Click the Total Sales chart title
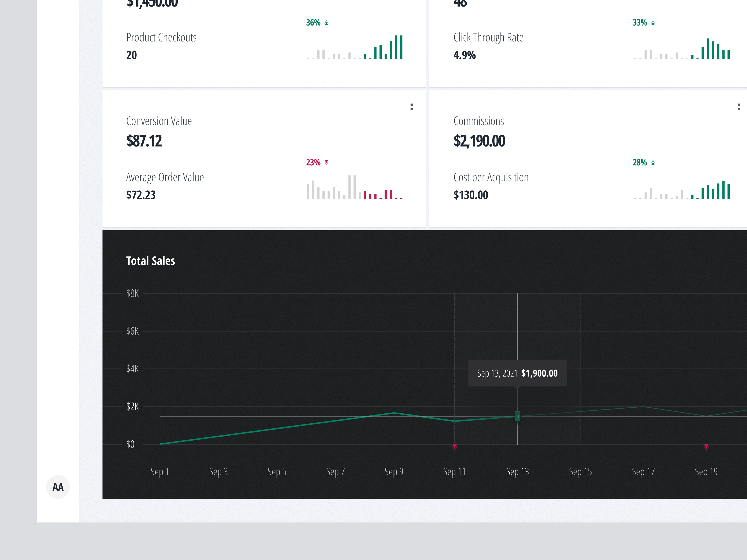This screenshot has height=560, width=747. pyautogui.click(x=151, y=261)
